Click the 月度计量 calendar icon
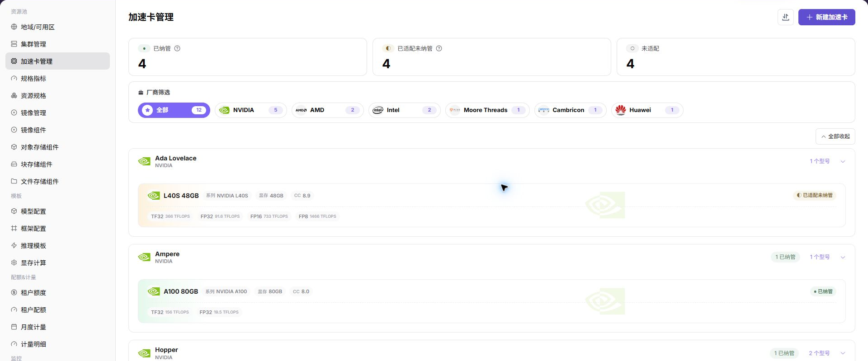 [14, 327]
